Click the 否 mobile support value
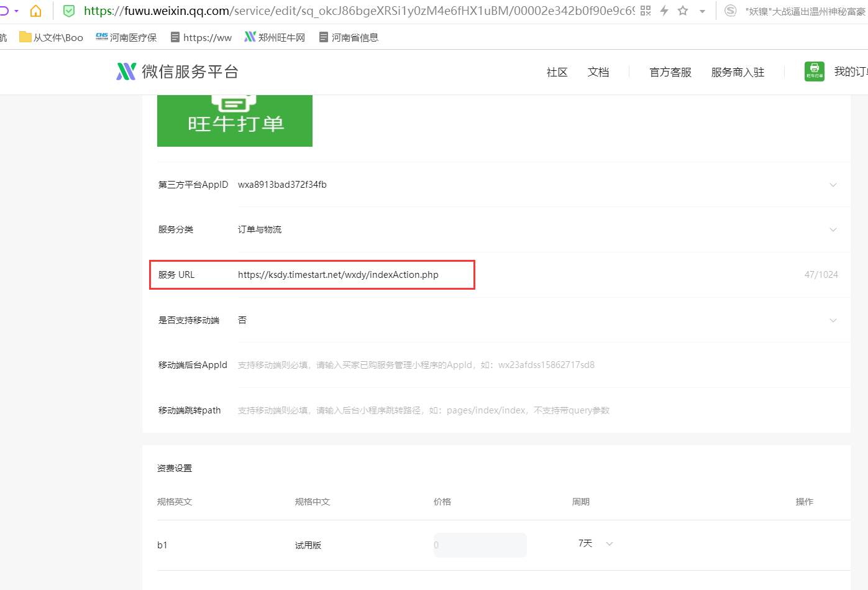The width and height of the screenshot is (868, 590). (242, 320)
